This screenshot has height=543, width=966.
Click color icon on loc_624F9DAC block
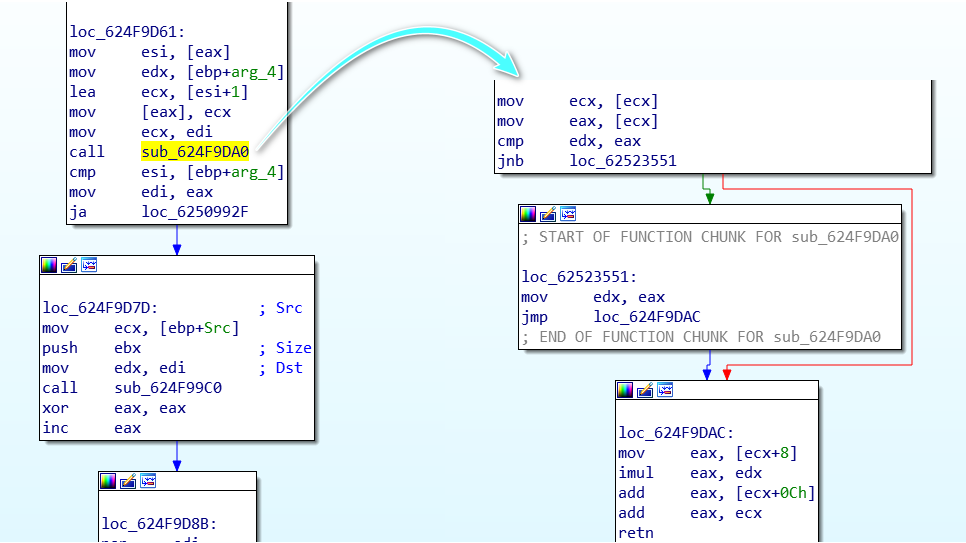(x=625, y=390)
